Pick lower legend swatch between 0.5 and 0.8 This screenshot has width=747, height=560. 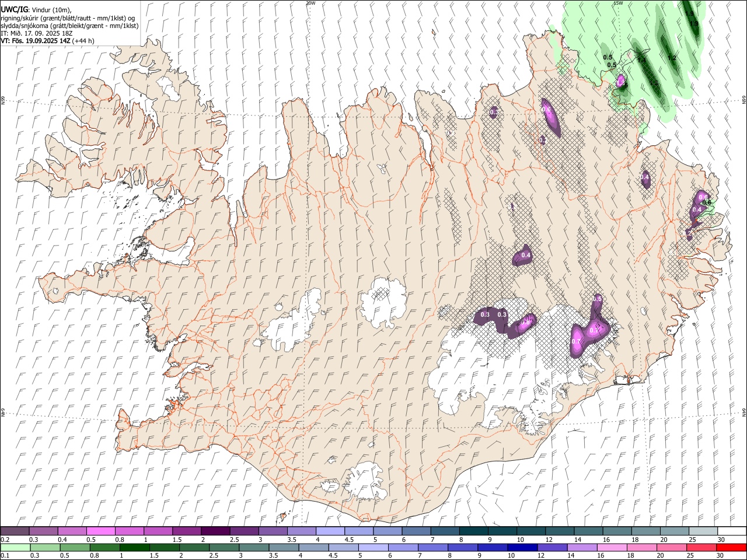coord(75,548)
